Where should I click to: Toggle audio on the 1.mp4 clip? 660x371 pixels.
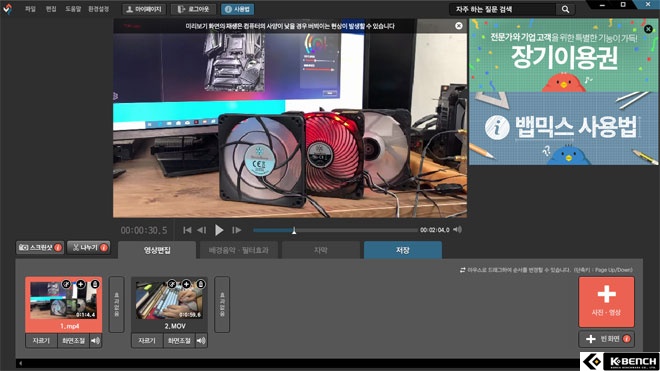(x=96, y=340)
